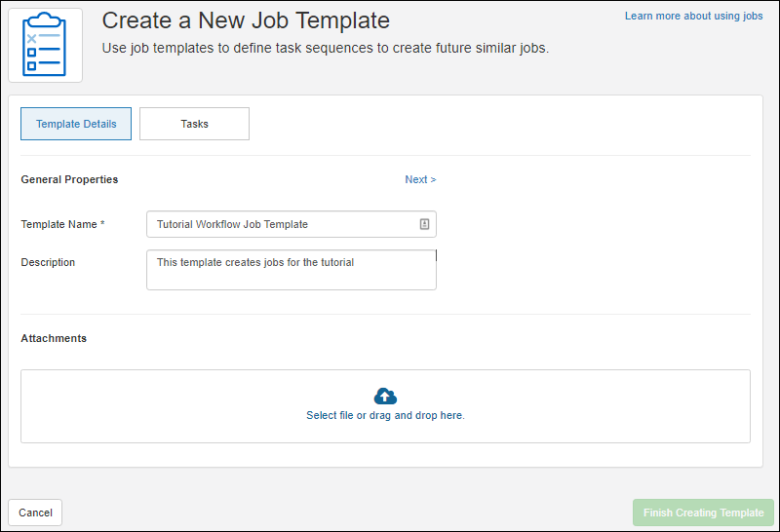
Task: Click the Finish Creating Template button
Action: point(703,513)
